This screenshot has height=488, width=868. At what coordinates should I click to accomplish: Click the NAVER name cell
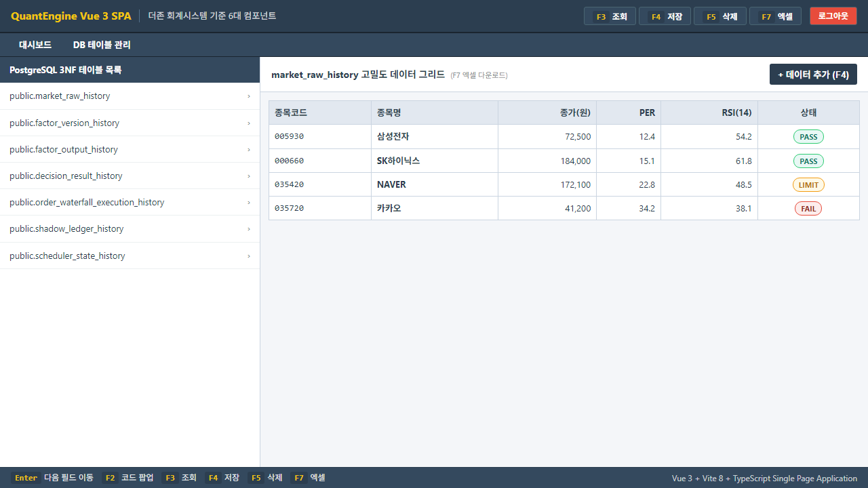pos(435,184)
